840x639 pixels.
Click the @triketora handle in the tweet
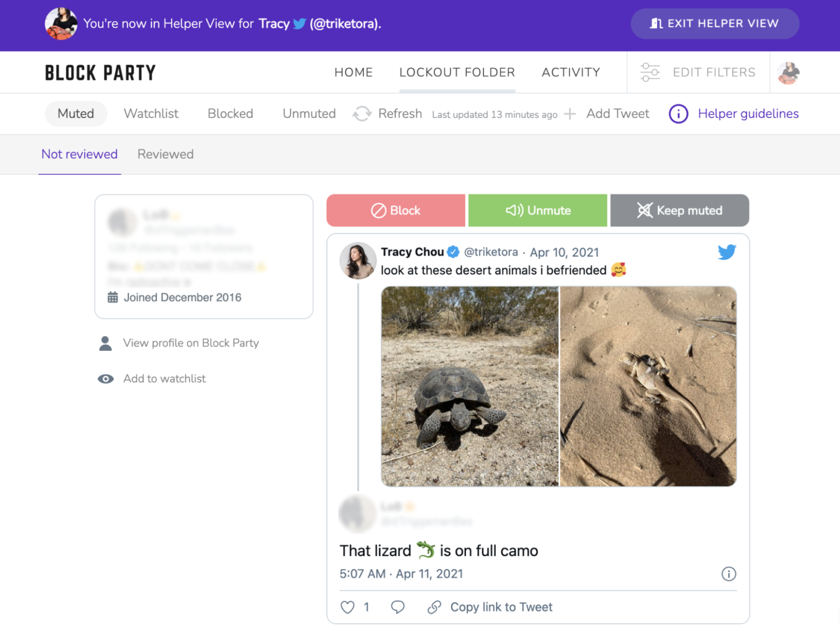pos(491,252)
